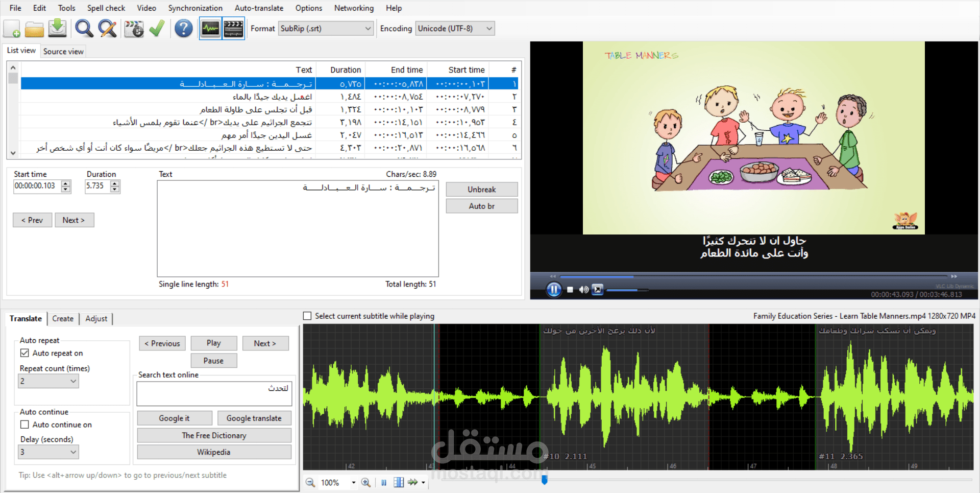The image size is (980, 493).
Task: Click The Free Dictionary button
Action: click(x=214, y=435)
